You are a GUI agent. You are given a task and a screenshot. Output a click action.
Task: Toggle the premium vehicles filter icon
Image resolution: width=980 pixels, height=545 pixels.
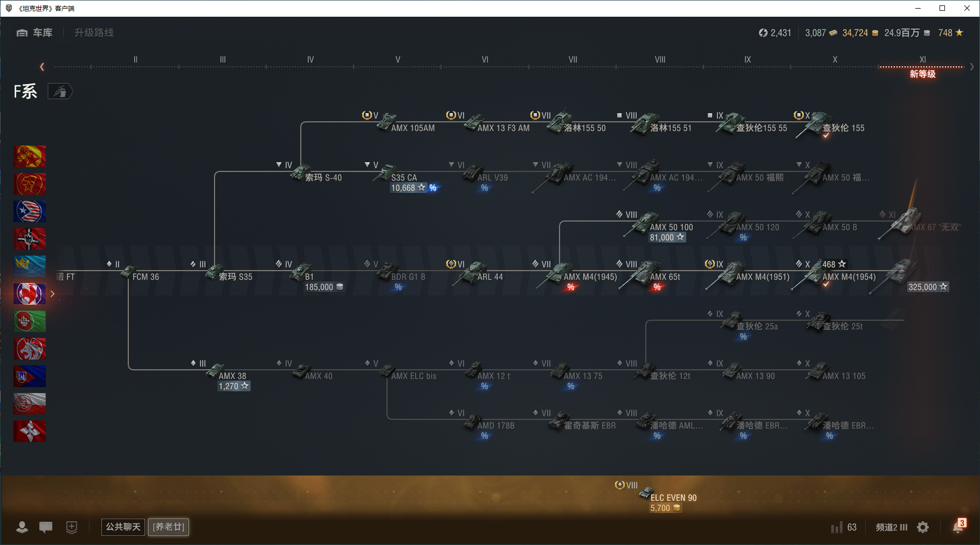pos(60,92)
